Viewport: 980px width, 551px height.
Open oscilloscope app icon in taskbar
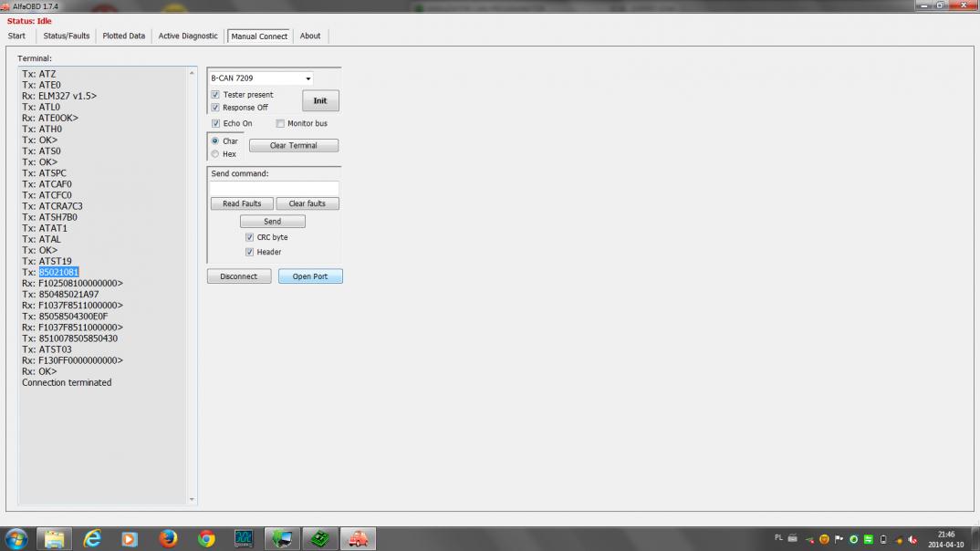point(244,538)
